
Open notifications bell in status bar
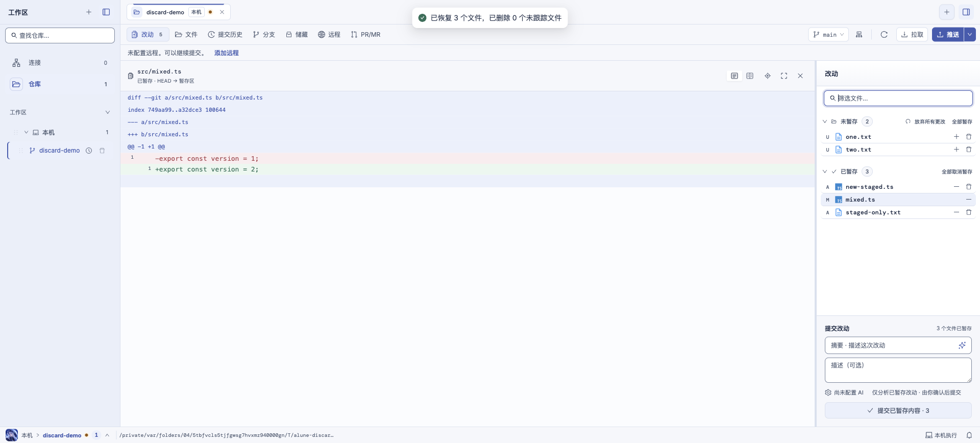969,435
